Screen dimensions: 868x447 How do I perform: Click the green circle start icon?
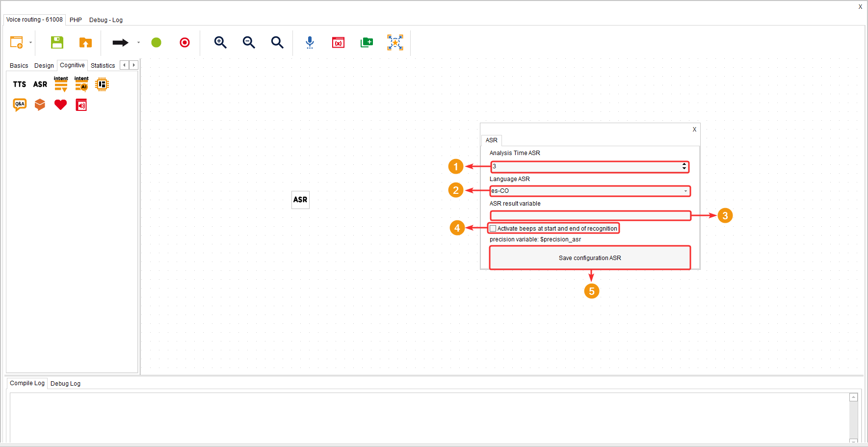click(x=156, y=43)
